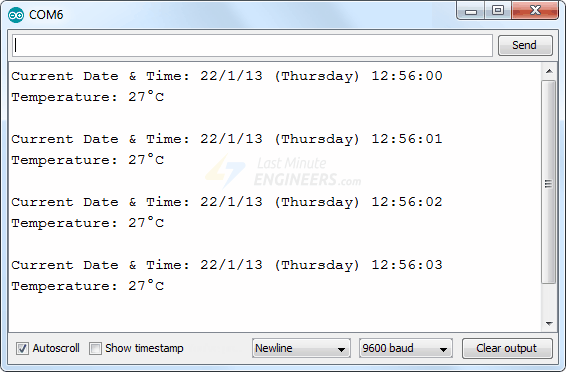The image size is (566, 372).
Task: Click the scrollbar down arrow
Action: click(x=549, y=324)
